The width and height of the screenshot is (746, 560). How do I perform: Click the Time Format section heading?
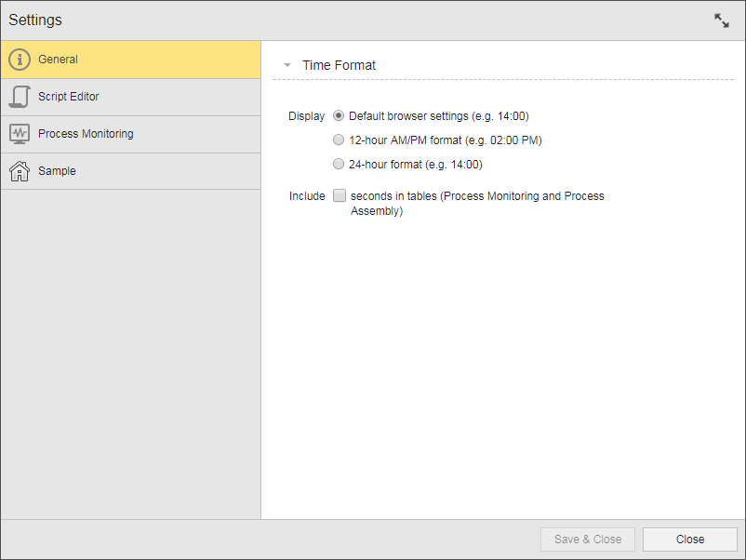339,66
